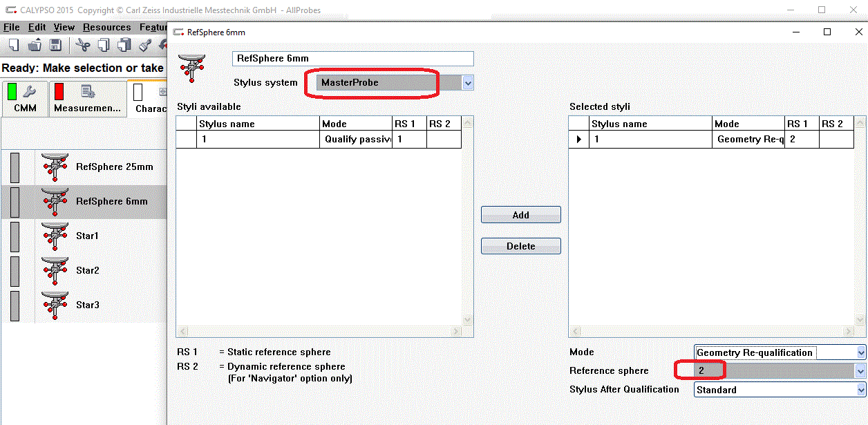Toggle the gray status box beside RefSphere 25mm
868x425 pixels.
[15, 167]
